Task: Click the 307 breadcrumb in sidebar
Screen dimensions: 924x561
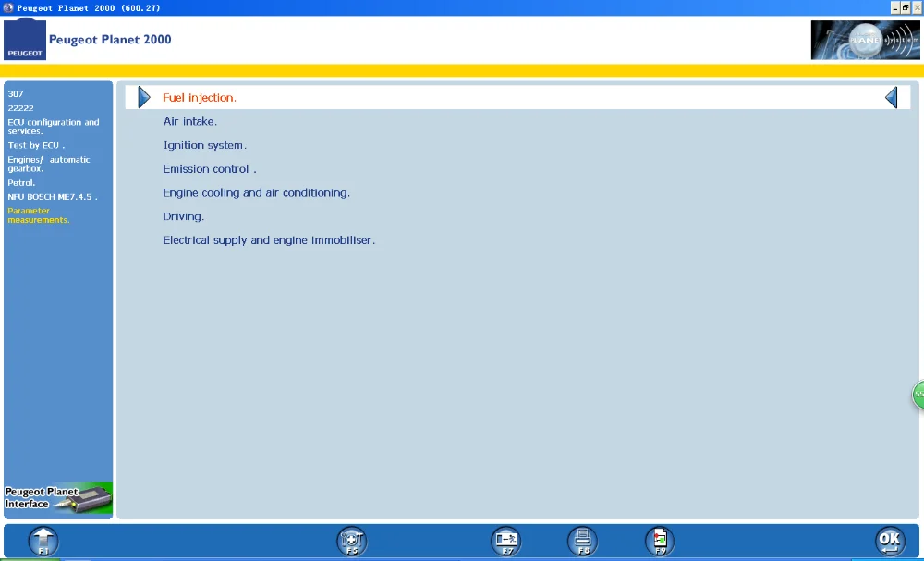Action: [16, 93]
